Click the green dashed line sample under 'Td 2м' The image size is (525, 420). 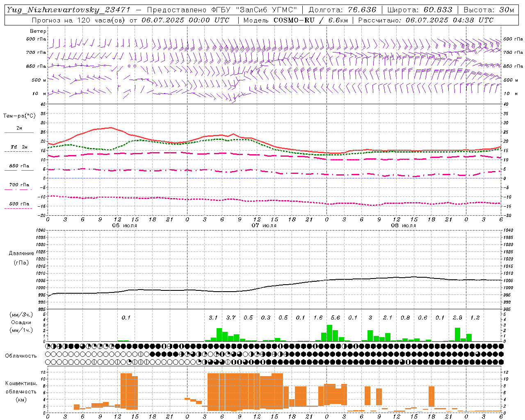pyautogui.click(x=18, y=151)
